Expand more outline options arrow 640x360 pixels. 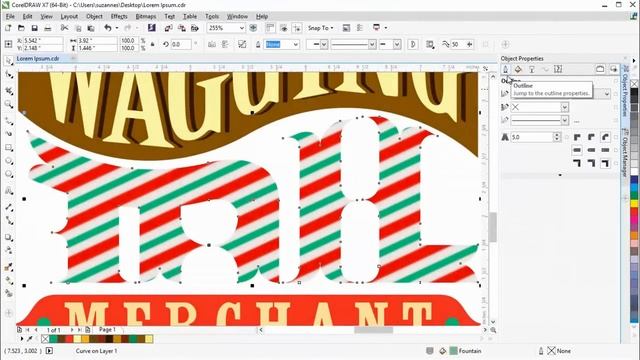tap(560, 175)
